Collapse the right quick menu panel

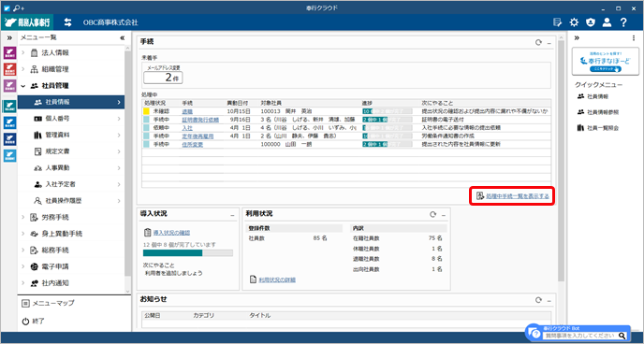coord(577,38)
